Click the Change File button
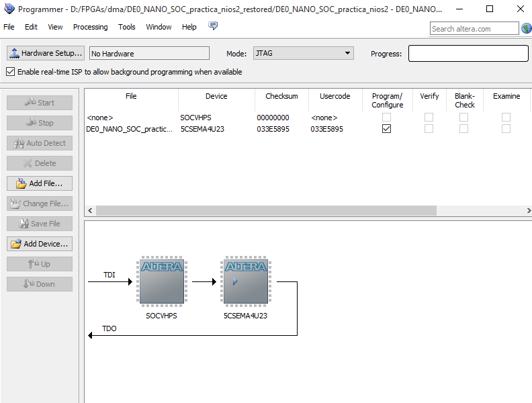 click(x=40, y=204)
